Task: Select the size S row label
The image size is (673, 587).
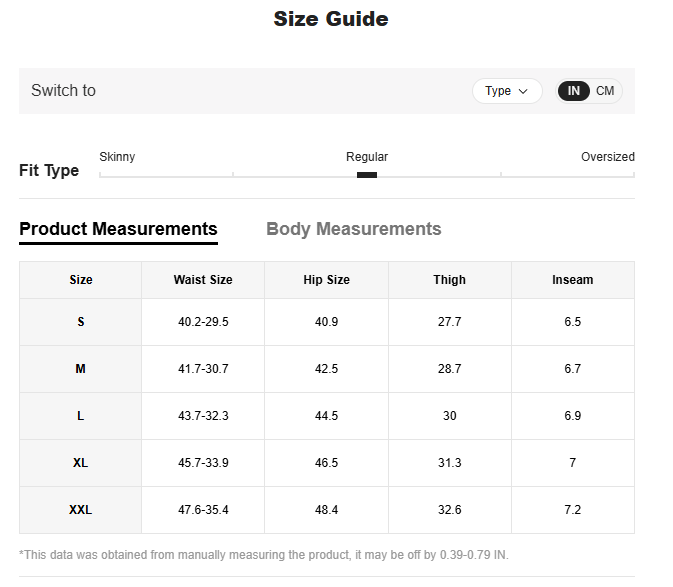Action: pos(81,322)
